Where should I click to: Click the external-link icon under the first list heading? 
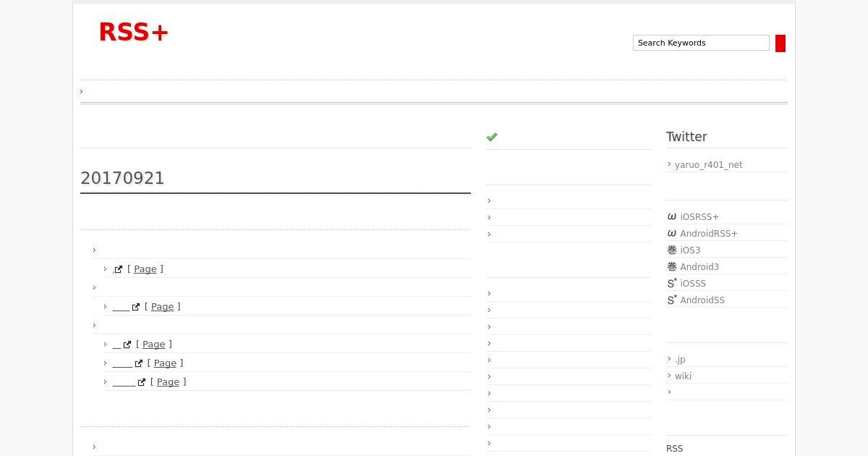pos(119,269)
